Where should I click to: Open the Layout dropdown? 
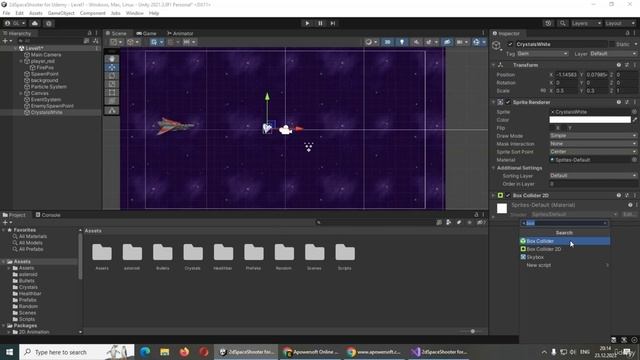pyautogui.click(x=620, y=23)
